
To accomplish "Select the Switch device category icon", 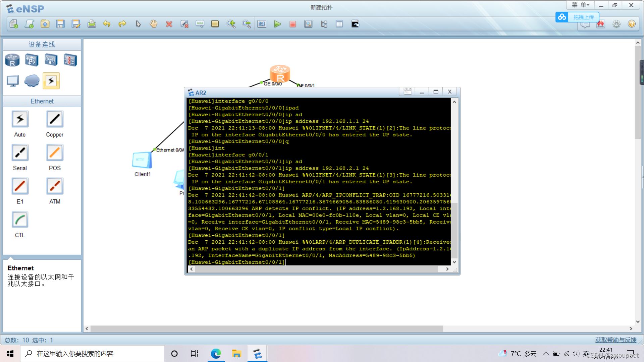I will (32, 60).
